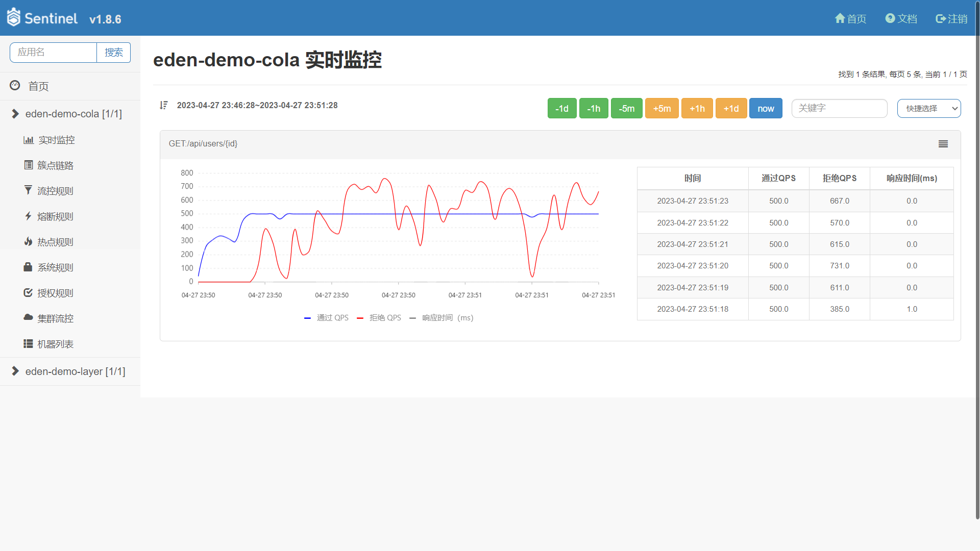Click the flame icon for 热点规则

click(28, 242)
